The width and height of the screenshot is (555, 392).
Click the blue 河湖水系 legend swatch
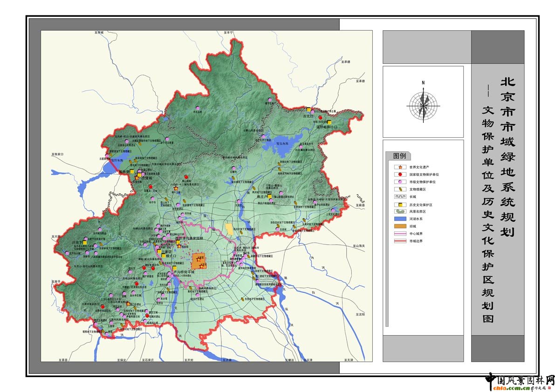click(x=399, y=219)
